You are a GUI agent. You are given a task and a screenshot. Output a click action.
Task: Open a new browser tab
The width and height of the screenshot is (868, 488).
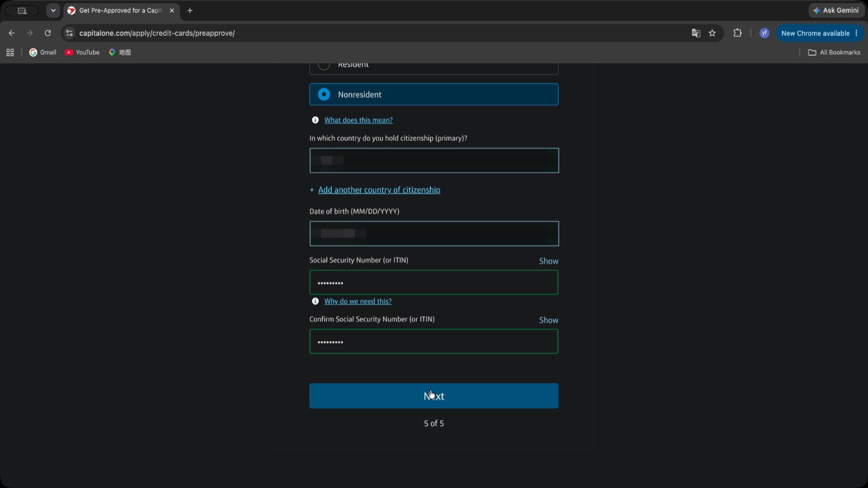[x=190, y=11]
